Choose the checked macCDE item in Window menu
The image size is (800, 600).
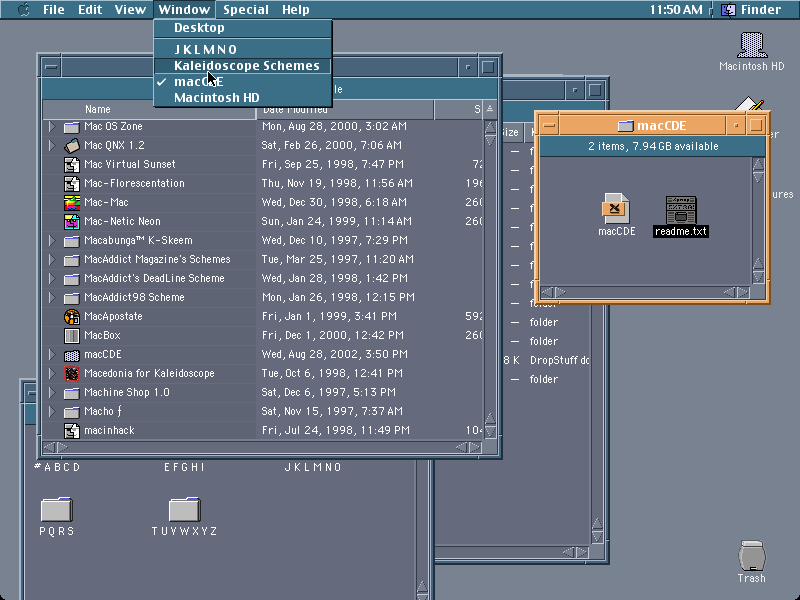click(x=243, y=82)
